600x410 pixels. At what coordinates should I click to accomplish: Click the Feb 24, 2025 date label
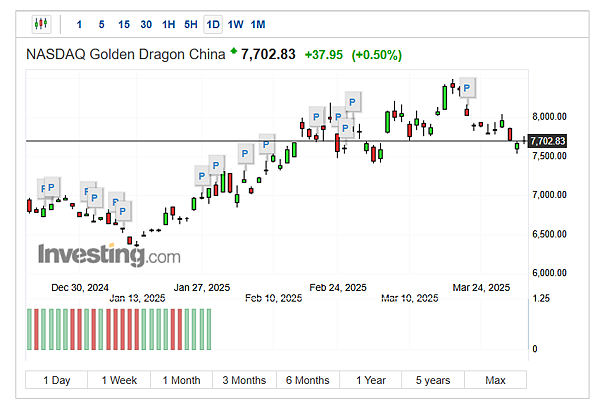click(x=338, y=287)
